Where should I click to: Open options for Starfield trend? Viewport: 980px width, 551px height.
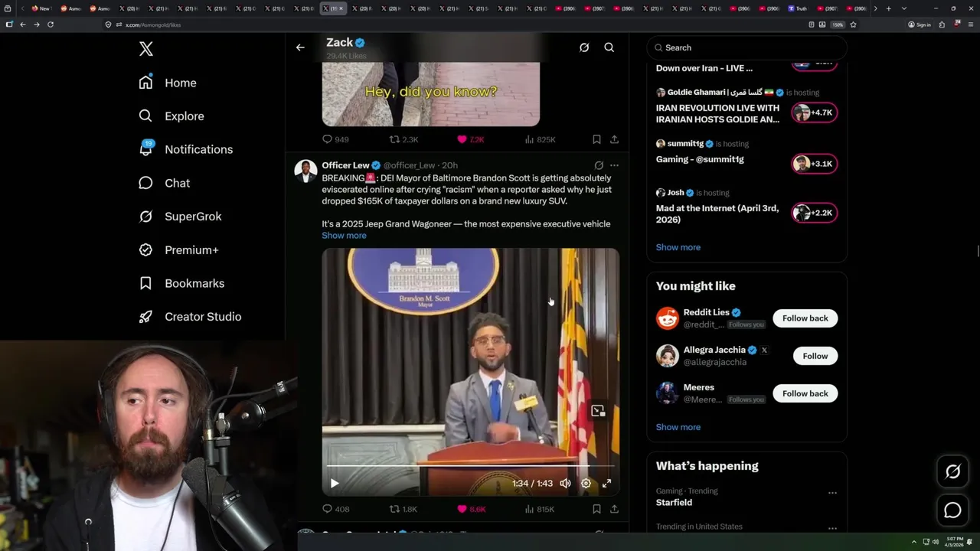click(x=832, y=493)
